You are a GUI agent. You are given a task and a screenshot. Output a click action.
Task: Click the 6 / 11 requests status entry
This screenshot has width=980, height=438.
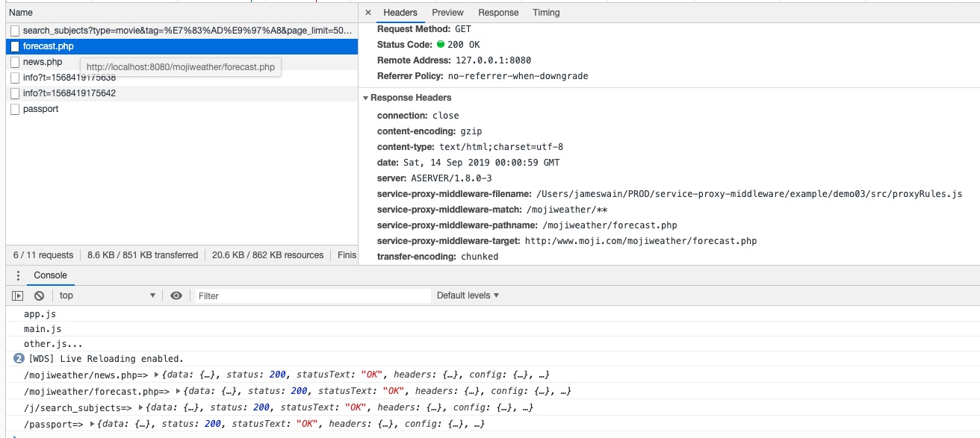(43, 255)
